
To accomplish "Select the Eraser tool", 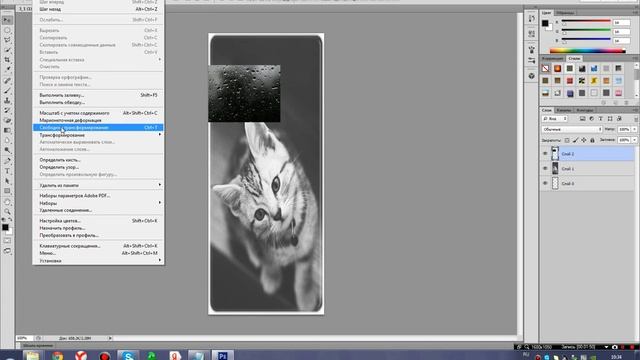I will [x=7, y=120].
